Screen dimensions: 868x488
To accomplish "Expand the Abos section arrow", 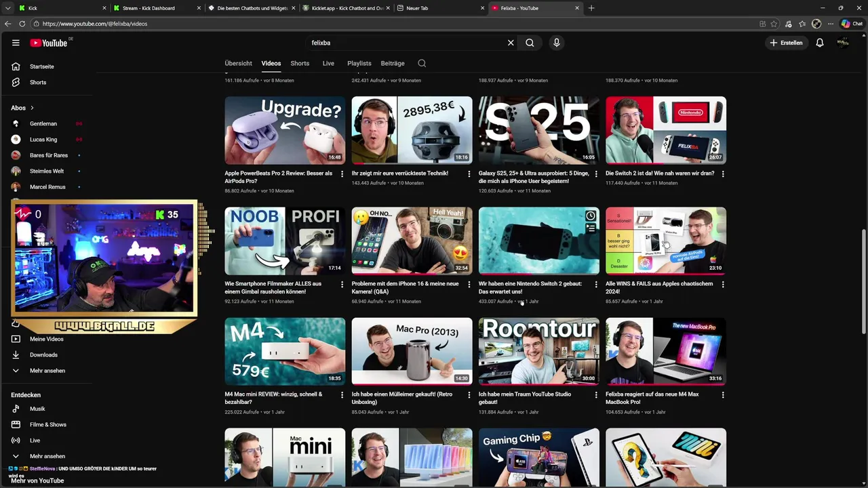I will pos(31,108).
